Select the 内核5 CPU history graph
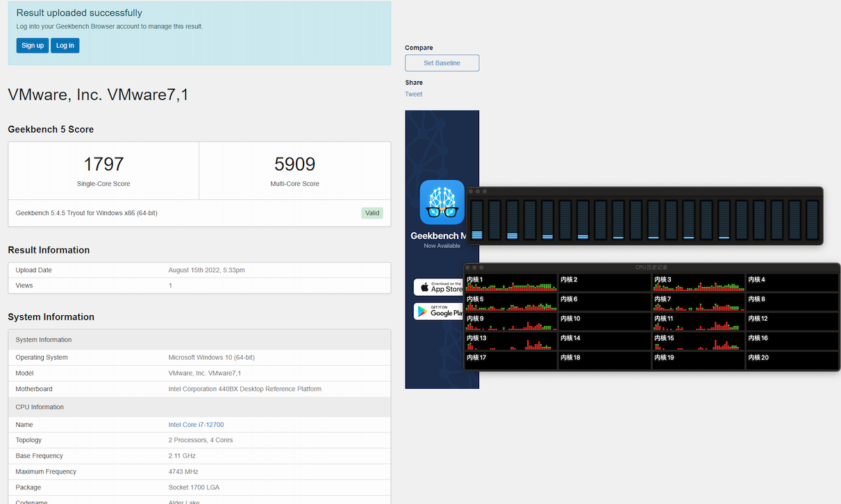Viewport: 841px width, 504px height. tap(510, 303)
